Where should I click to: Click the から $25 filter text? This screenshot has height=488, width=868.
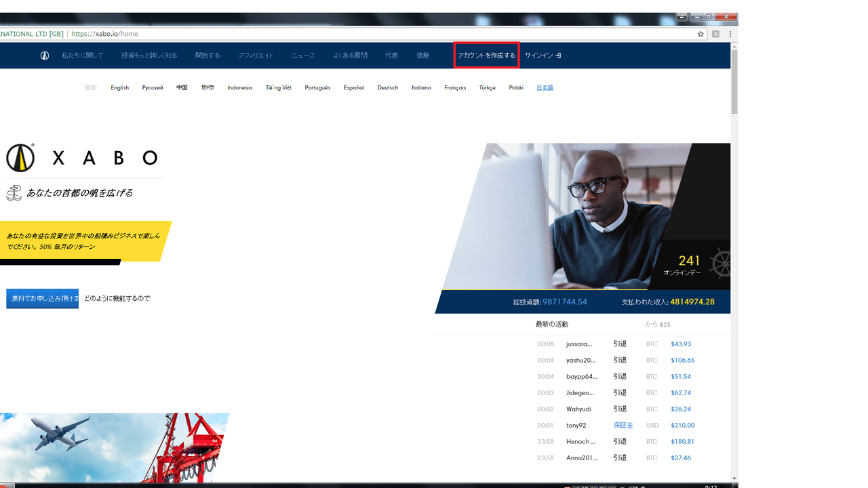(658, 325)
